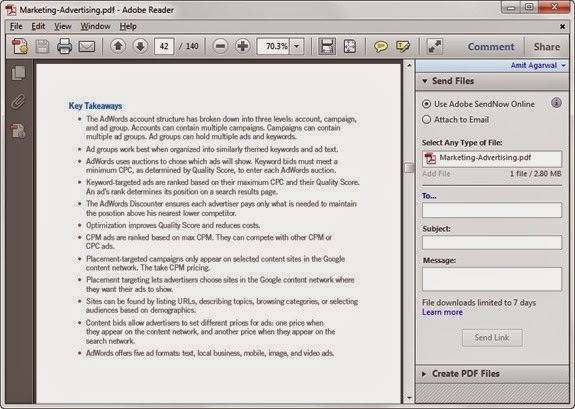Zoom out using the minus icon

click(x=220, y=46)
